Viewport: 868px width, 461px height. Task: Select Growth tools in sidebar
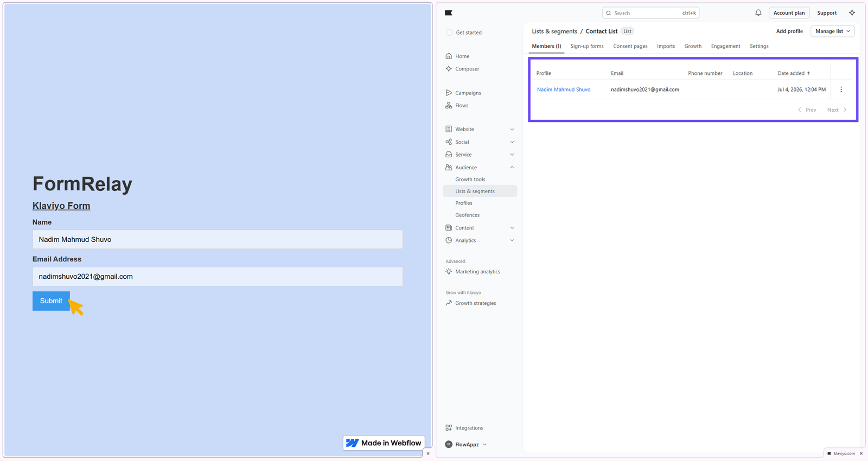tap(470, 180)
